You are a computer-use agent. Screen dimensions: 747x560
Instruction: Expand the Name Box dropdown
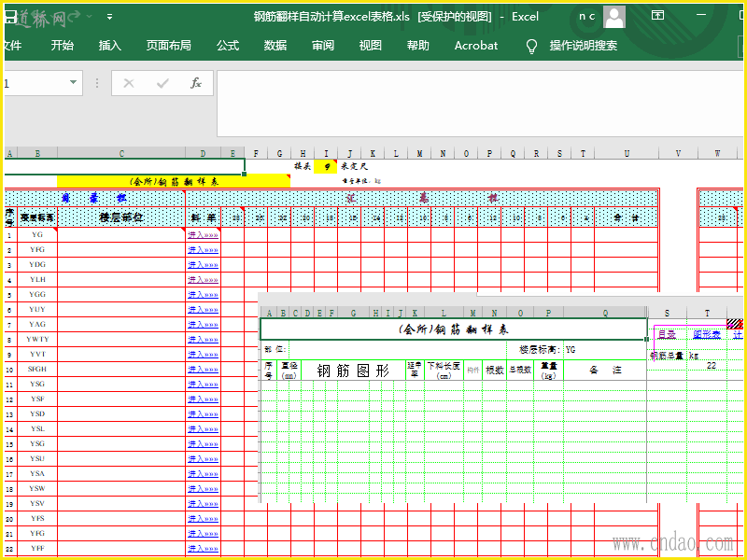(x=74, y=83)
